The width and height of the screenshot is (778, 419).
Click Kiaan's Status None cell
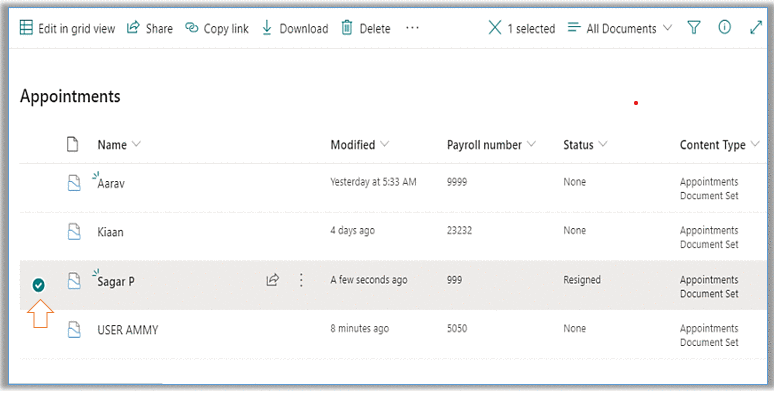pos(574,230)
